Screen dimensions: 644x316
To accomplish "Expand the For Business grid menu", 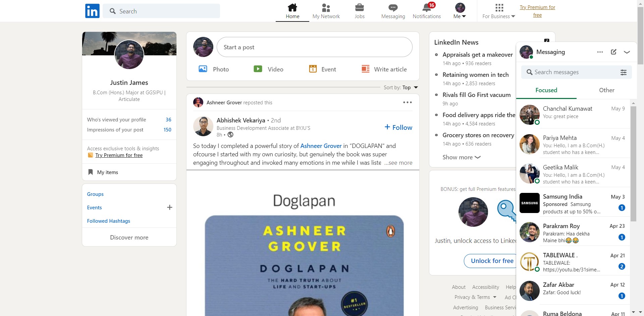I will tap(499, 11).
